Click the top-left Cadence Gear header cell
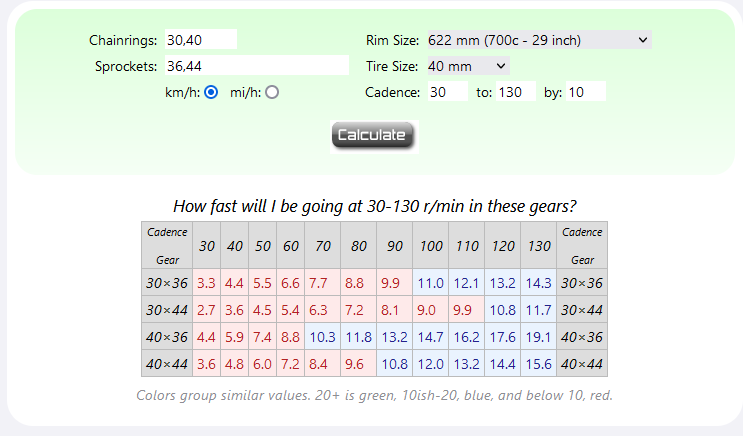Screen dimensions: 743x436 [x=167, y=246]
